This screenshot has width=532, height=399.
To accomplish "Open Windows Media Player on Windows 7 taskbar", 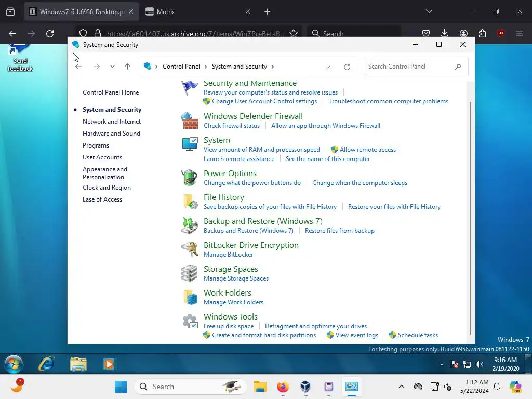I will coord(110,364).
